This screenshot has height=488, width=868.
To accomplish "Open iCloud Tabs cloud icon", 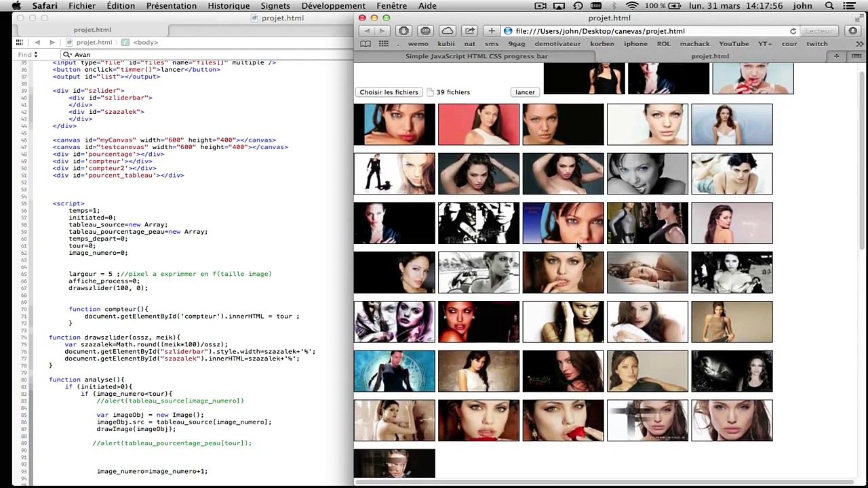I will click(448, 31).
